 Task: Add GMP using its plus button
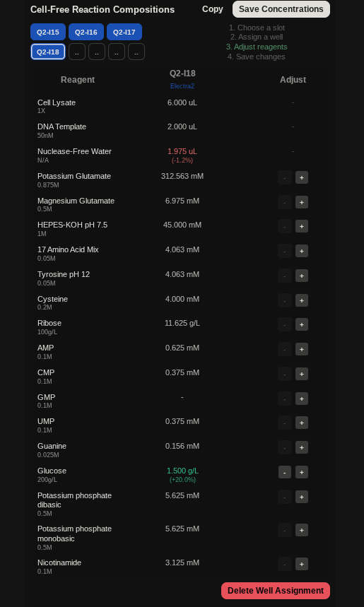pyautogui.click(x=302, y=399)
